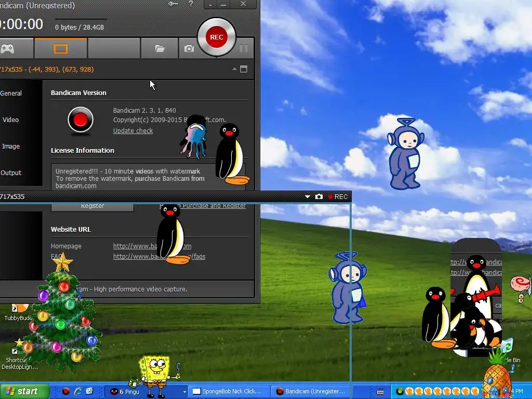Click the camera screenshot icon in Bandicam toolbar
Screen dimensions: 532x399
point(189,48)
